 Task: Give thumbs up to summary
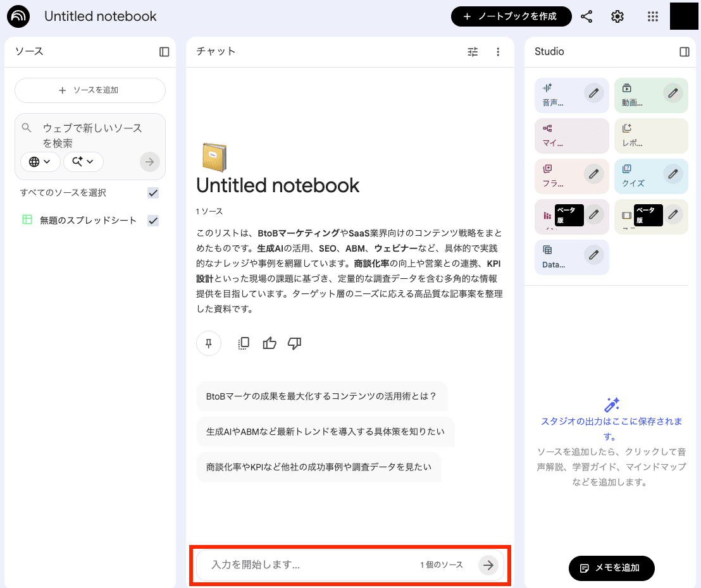click(270, 343)
